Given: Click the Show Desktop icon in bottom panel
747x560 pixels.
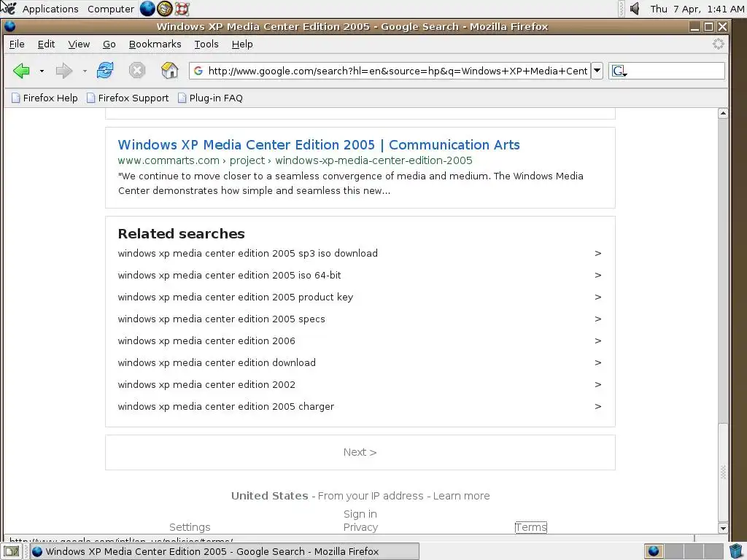Looking at the screenshot, I should 12,551.
